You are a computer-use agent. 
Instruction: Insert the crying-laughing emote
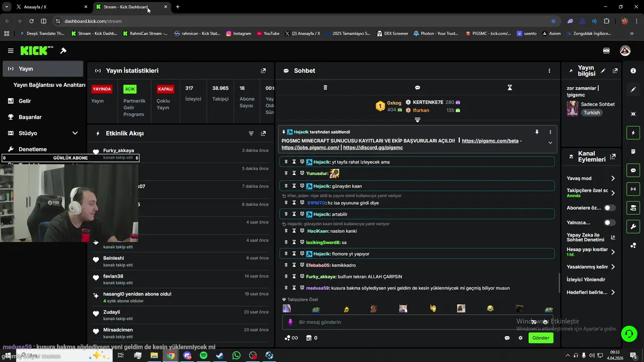[x=490, y=308]
